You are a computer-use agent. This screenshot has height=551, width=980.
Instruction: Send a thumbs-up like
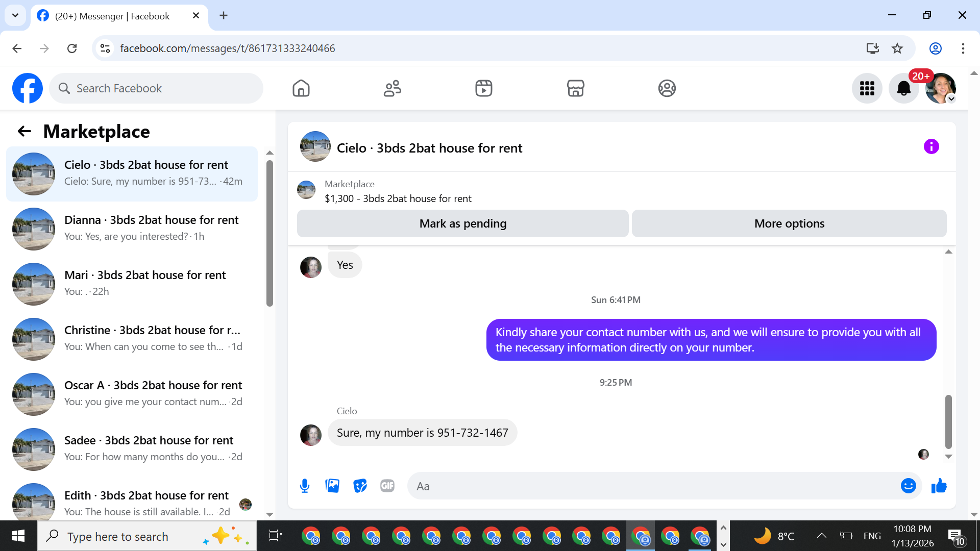tap(939, 486)
